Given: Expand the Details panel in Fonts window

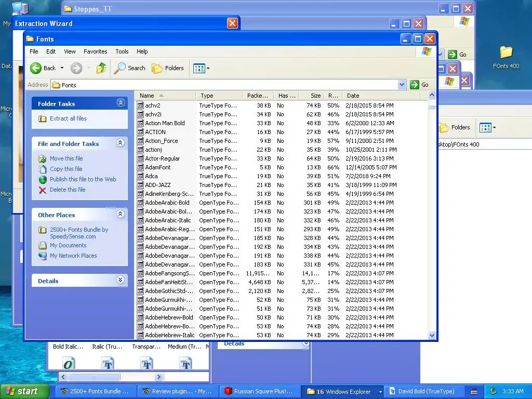Looking at the screenshot, I should 121,280.
